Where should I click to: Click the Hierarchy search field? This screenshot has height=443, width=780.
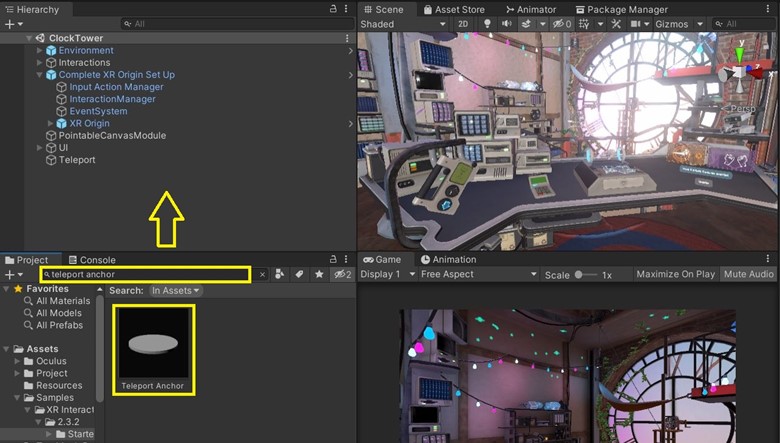click(x=238, y=24)
